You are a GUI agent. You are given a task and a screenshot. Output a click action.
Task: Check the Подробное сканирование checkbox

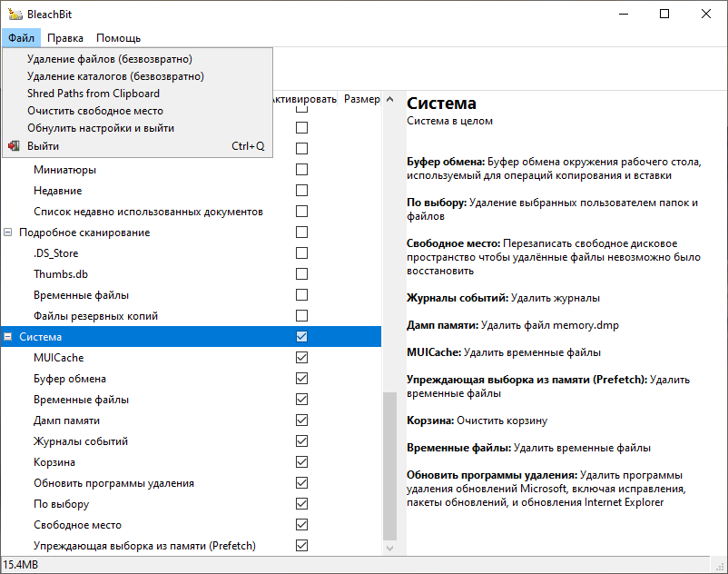click(x=301, y=233)
